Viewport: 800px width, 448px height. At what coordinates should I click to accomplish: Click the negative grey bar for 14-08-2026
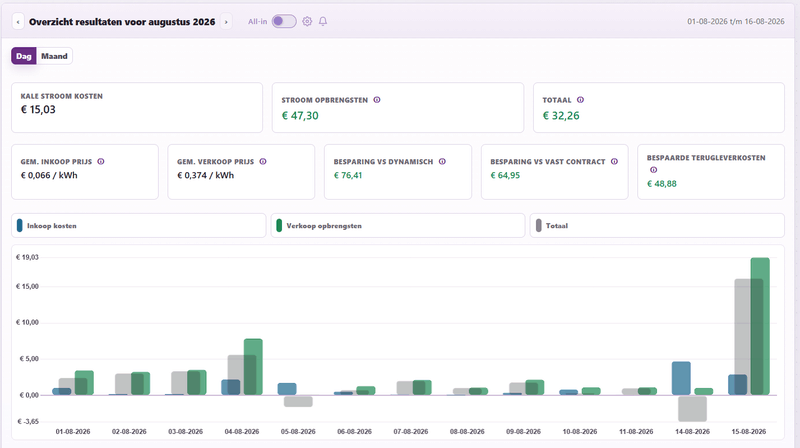[692, 408]
